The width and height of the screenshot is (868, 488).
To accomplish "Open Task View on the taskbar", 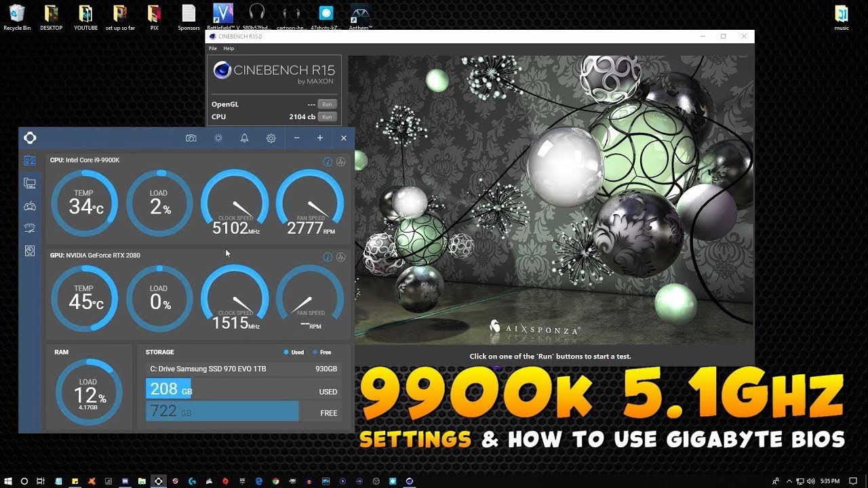I will pos(41,481).
